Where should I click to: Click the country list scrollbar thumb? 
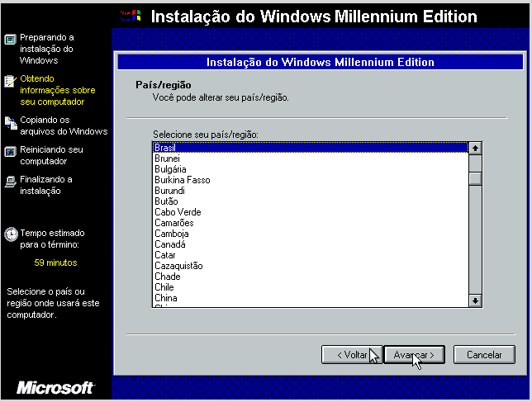point(475,178)
